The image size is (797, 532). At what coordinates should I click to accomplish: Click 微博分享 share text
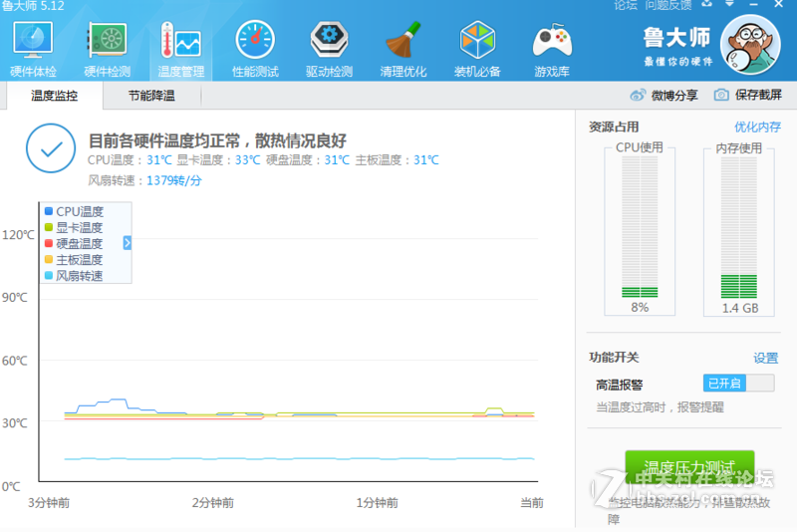coord(674,95)
